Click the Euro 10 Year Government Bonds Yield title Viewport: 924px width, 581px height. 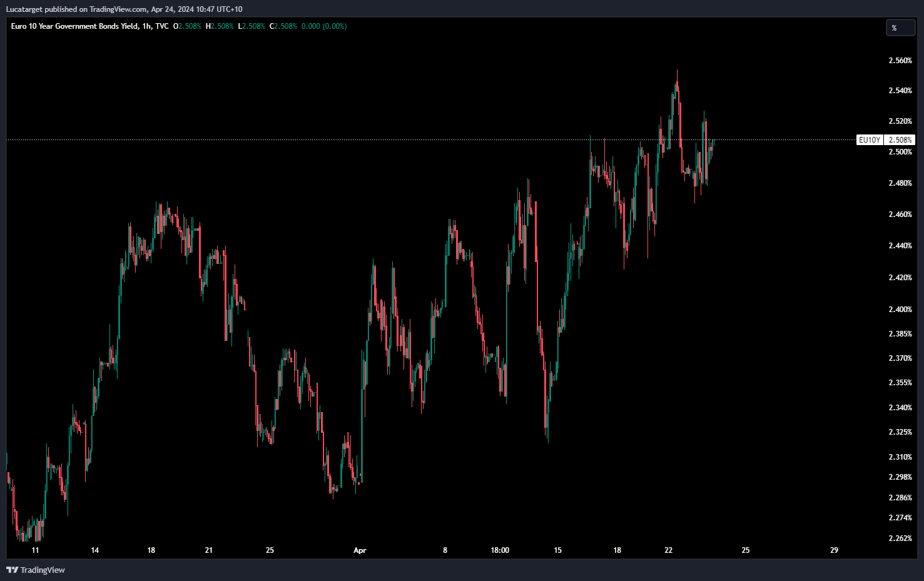tap(74, 26)
